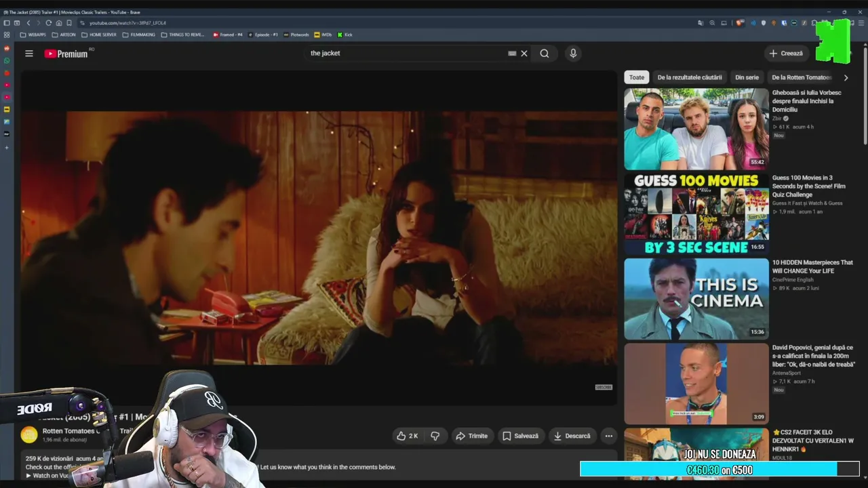Image resolution: width=868 pixels, height=488 pixels.
Task: Select the "De la Rotten Tomatoes" chip
Action: click(x=801, y=77)
